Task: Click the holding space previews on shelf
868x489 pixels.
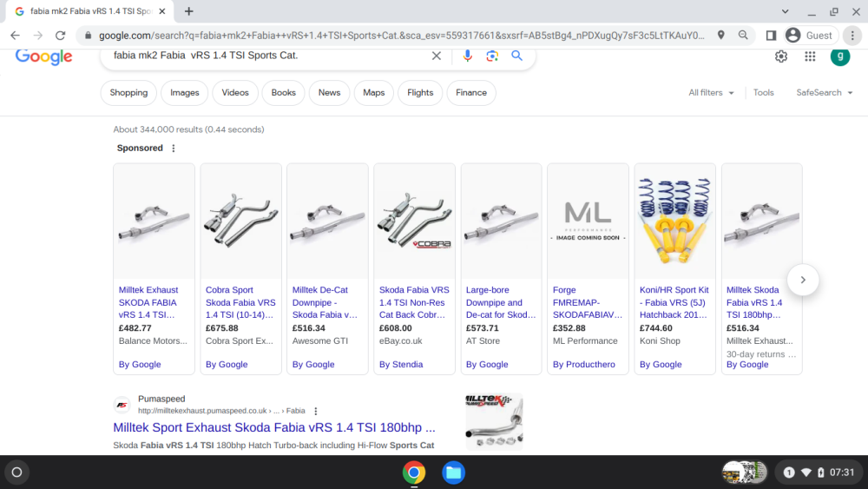Action: click(x=745, y=472)
